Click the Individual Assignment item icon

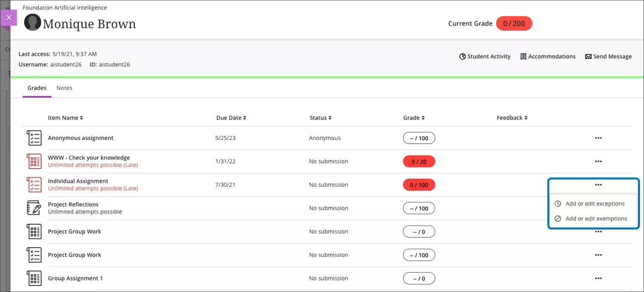[34, 184]
